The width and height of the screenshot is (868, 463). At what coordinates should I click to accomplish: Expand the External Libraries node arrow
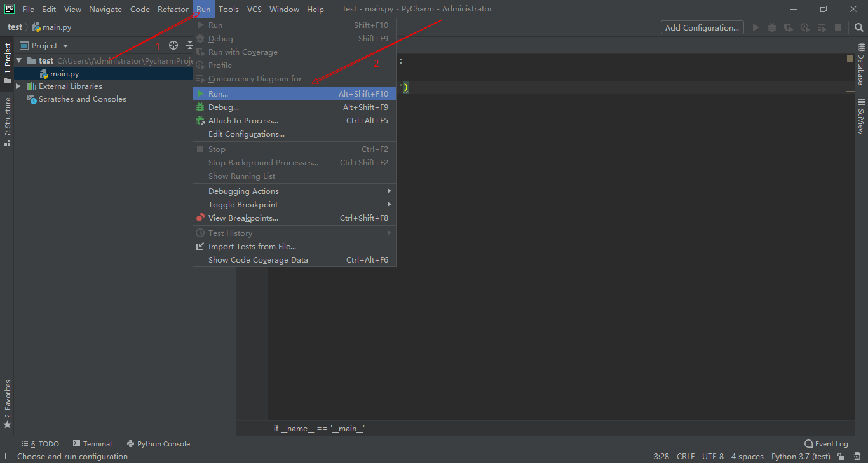pos(19,86)
